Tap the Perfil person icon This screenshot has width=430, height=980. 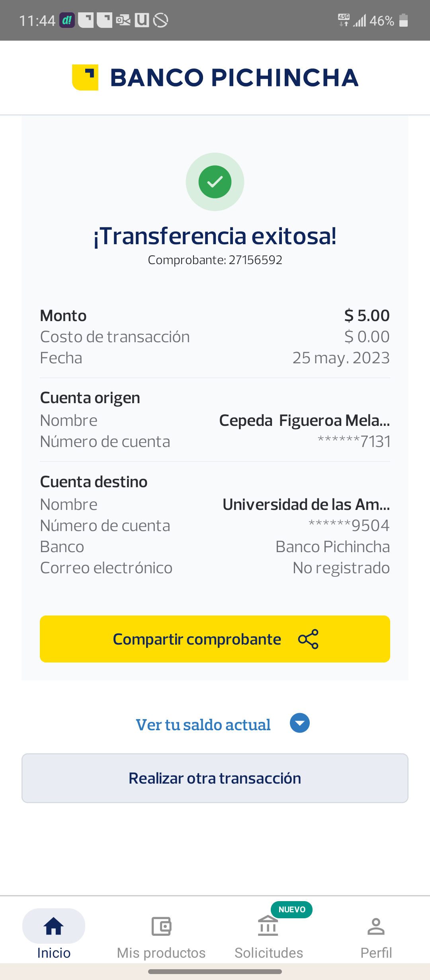(376, 926)
